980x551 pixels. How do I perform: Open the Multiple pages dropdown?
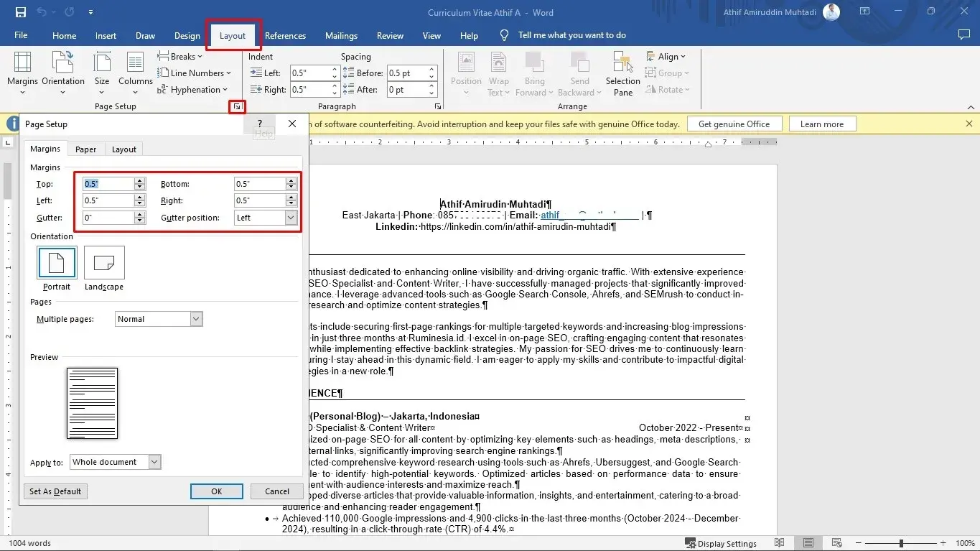pos(197,319)
